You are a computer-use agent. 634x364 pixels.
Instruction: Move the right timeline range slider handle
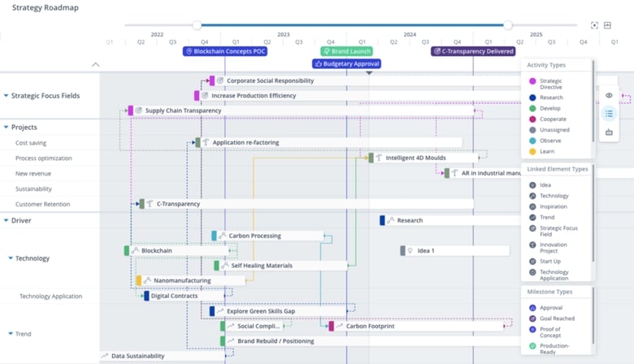[508, 25]
